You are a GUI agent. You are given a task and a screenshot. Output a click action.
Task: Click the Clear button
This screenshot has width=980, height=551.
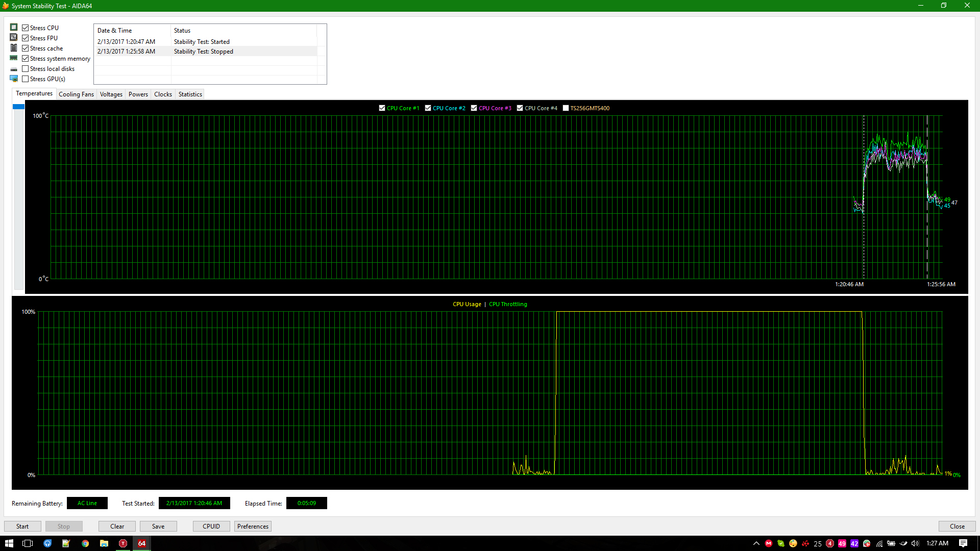pyautogui.click(x=117, y=527)
